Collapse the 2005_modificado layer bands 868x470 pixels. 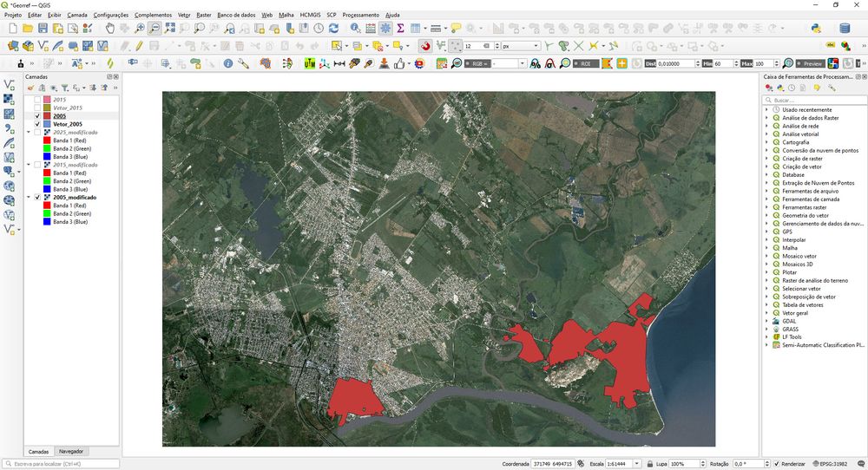point(29,198)
